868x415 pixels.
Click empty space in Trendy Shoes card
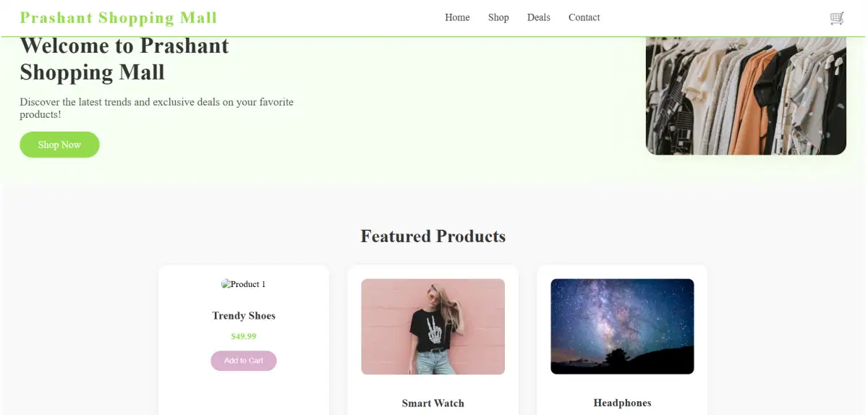(x=244, y=394)
